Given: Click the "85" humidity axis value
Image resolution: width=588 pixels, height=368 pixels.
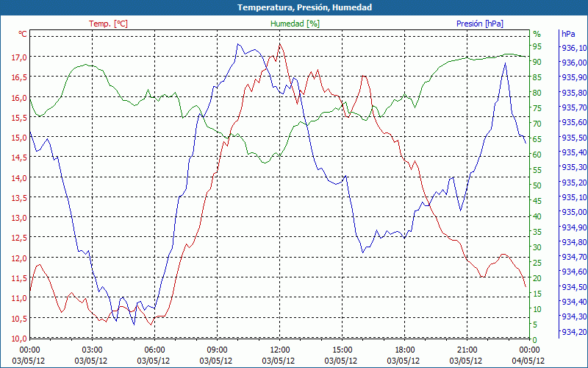Looking at the screenshot, I should tap(537, 77).
